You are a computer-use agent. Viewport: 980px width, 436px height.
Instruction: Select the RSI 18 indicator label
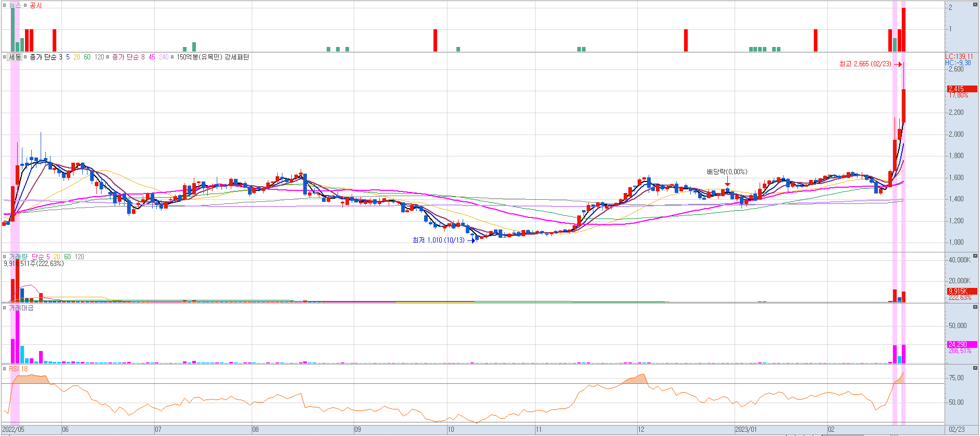pyautogui.click(x=18, y=369)
